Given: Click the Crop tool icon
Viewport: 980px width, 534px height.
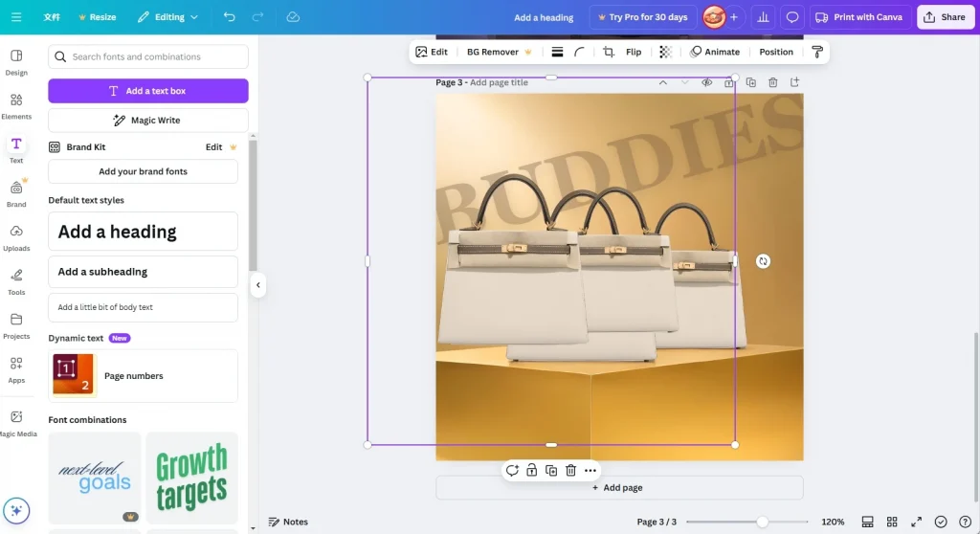Looking at the screenshot, I should click(608, 52).
